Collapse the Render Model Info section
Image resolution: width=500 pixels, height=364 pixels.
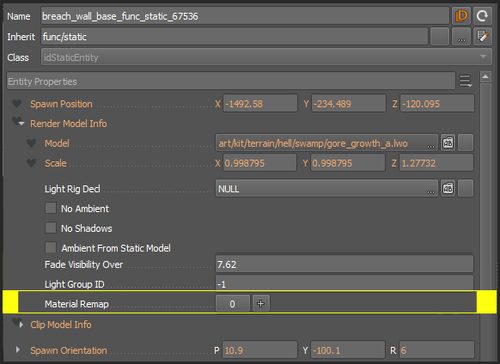pyautogui.click(x=22, y=124)
